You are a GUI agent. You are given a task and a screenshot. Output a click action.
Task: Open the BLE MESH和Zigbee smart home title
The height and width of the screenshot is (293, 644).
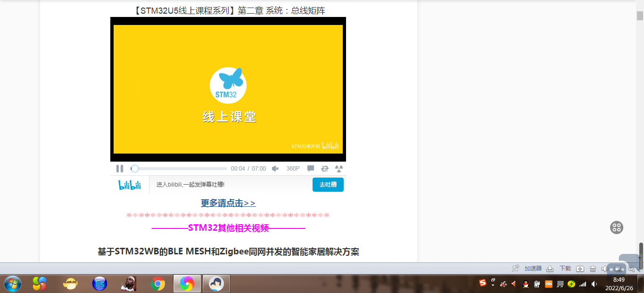tap(228, 252)
